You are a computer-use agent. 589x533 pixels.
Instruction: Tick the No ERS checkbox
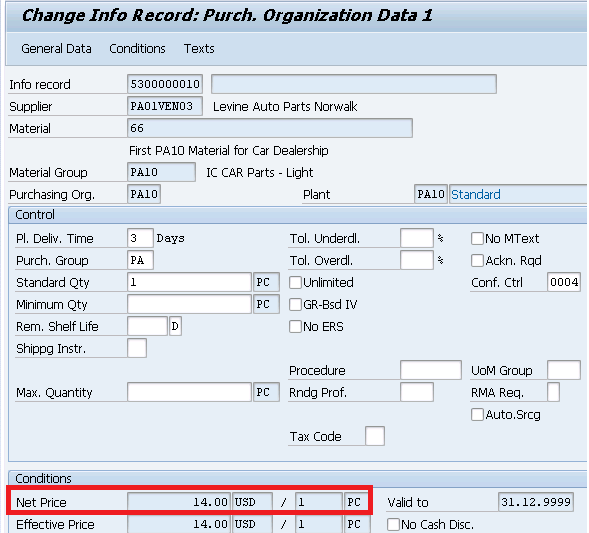(295, 326)
